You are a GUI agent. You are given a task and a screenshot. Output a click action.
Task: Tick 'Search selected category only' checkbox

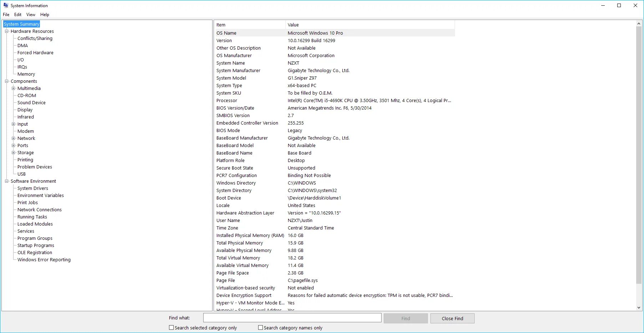click(x=171, y=327)
